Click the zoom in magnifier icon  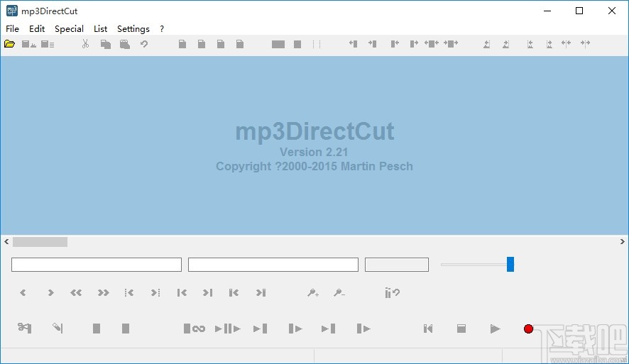(313, 293)
